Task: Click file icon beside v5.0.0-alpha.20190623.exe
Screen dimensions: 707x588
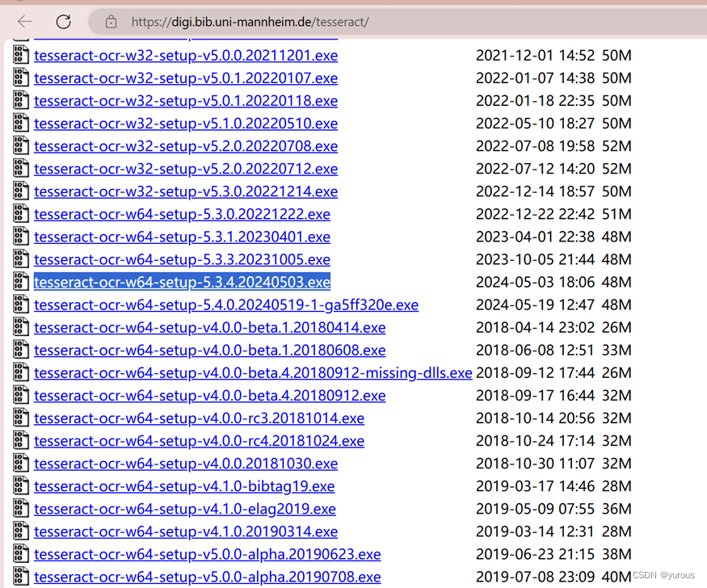Action: (x=21, y=554)
